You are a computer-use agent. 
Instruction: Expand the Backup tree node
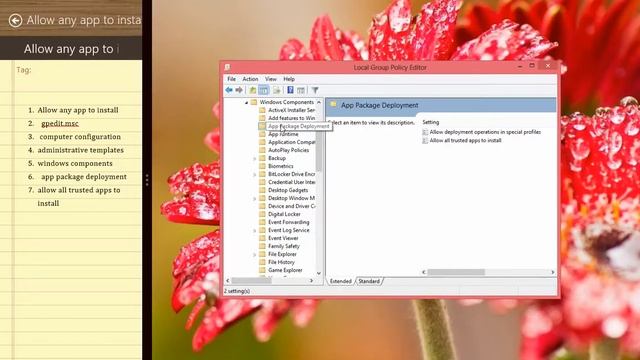coord(255,158)
